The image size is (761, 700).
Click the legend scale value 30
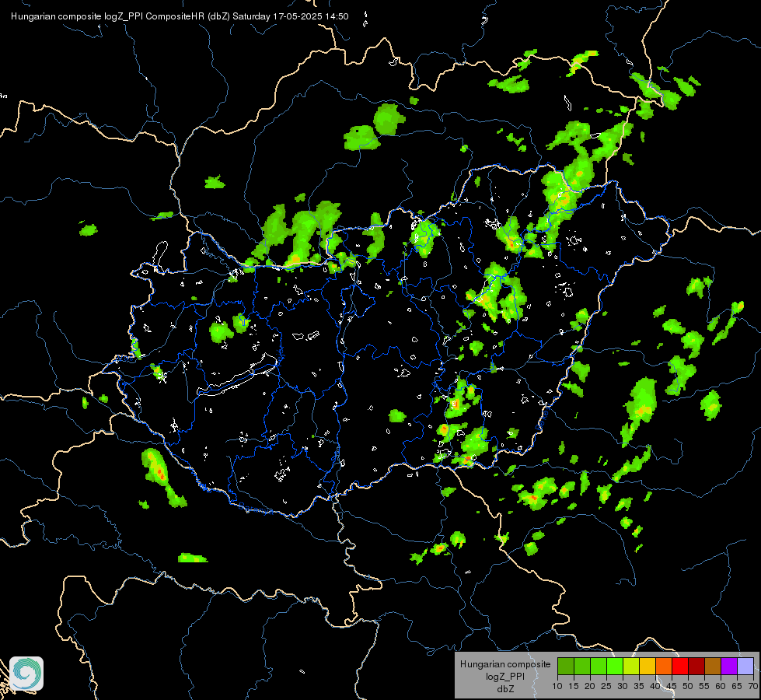pos(623,686)
